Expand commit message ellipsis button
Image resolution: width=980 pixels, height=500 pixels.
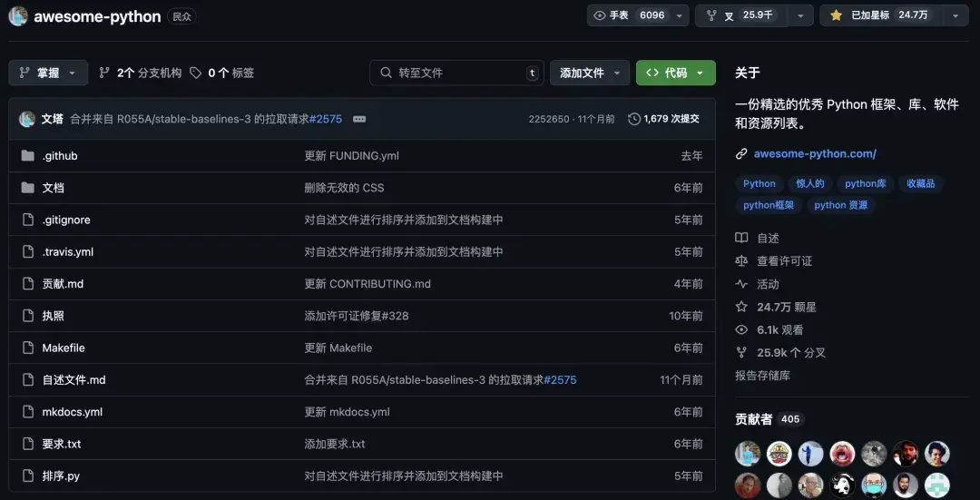358,119
